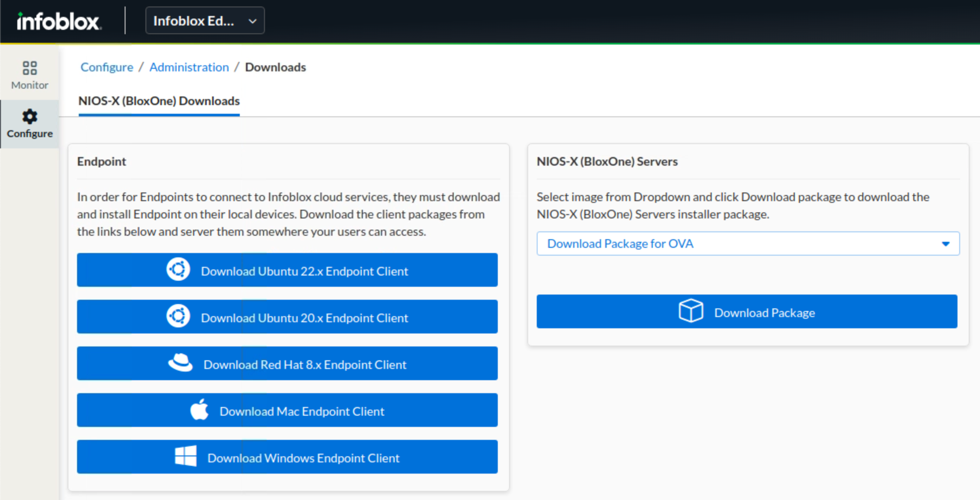The height and width of the screenshot is (500, 980).
Task: Click the Red Hat logo icon
Action: tap(181, 363)
